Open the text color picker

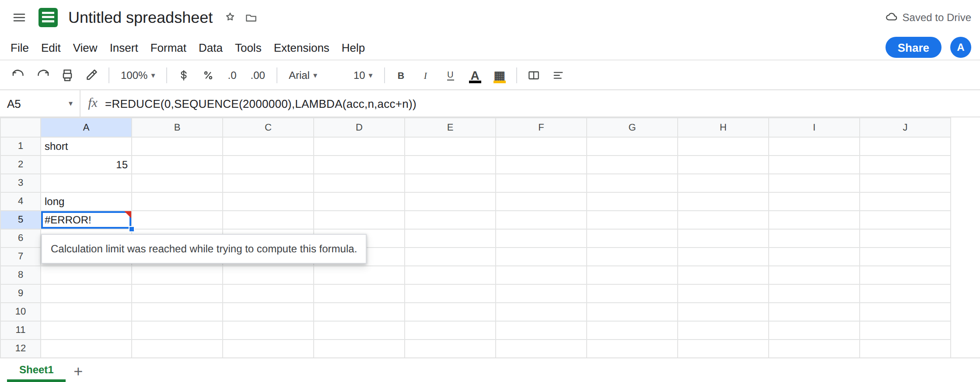(475, 76)
